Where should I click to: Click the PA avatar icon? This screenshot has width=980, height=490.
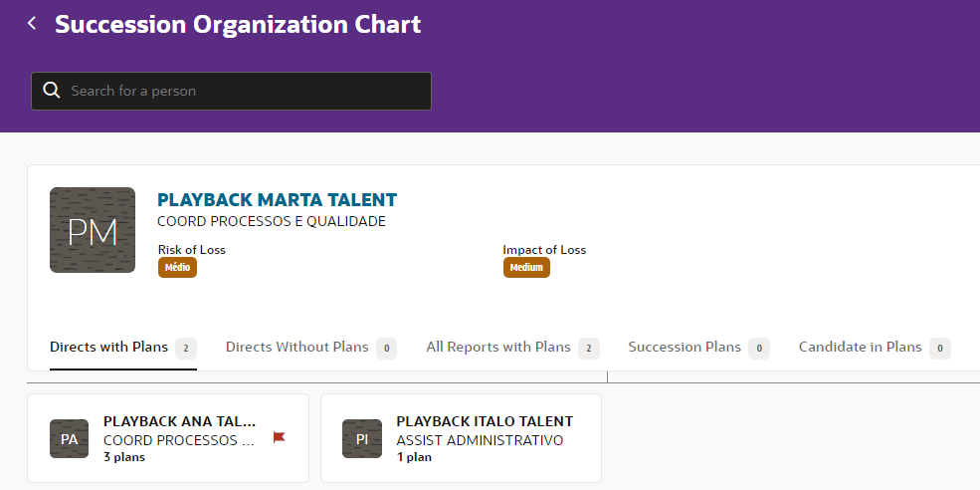coord(70,439)
